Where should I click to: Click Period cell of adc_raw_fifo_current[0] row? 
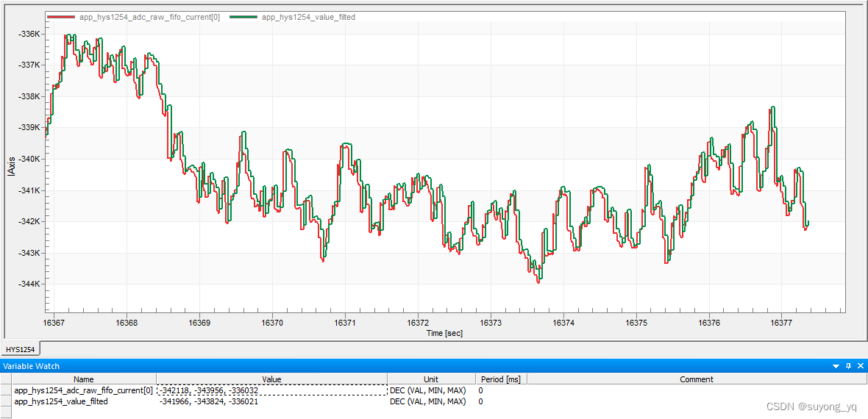[x=501, y=390]
